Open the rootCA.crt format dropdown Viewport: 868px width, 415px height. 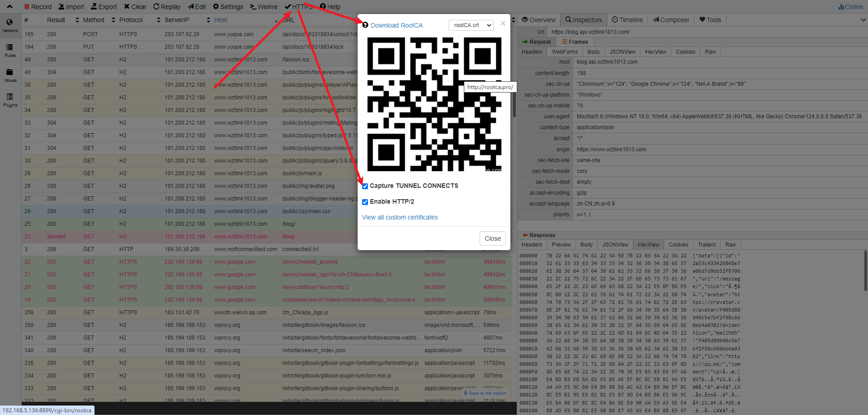pyautogui.click(x=471, y=25)
